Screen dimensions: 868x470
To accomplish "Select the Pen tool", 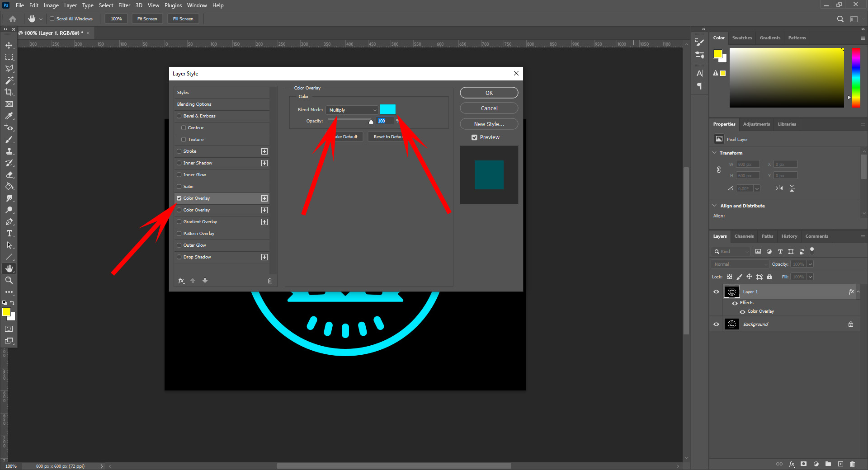I will click(9, 221).
